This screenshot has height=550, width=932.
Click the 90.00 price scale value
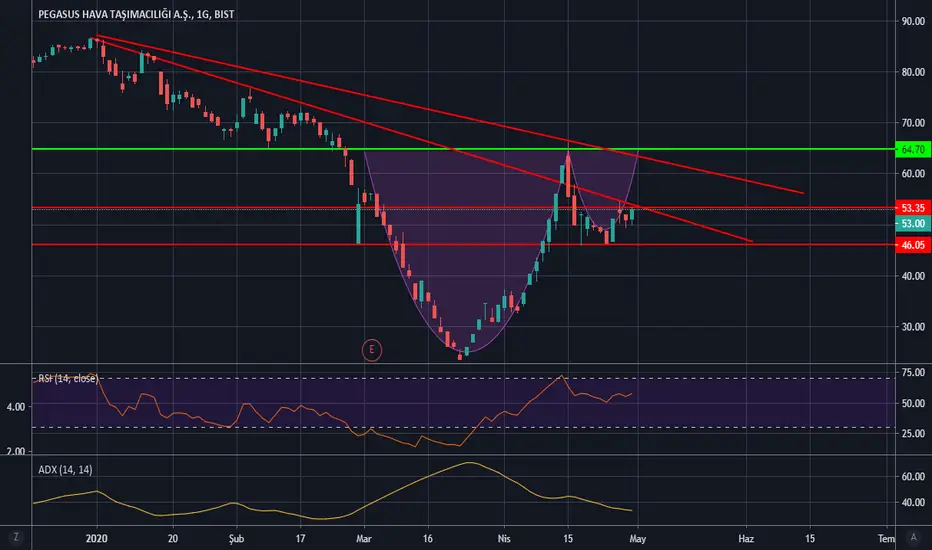click(x=914, y=21)
